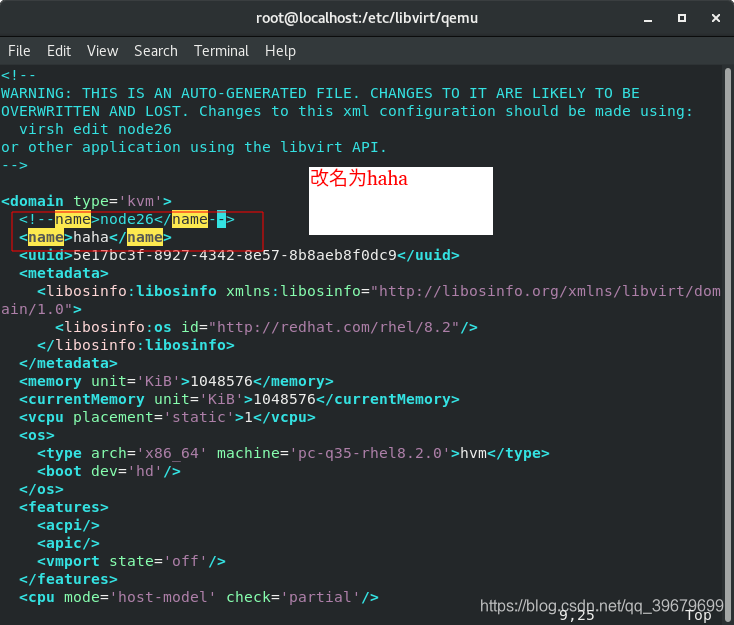The image size is (734, 625).
Task: Click the vim cursor block in the commented line
Action: pos(221,219)
